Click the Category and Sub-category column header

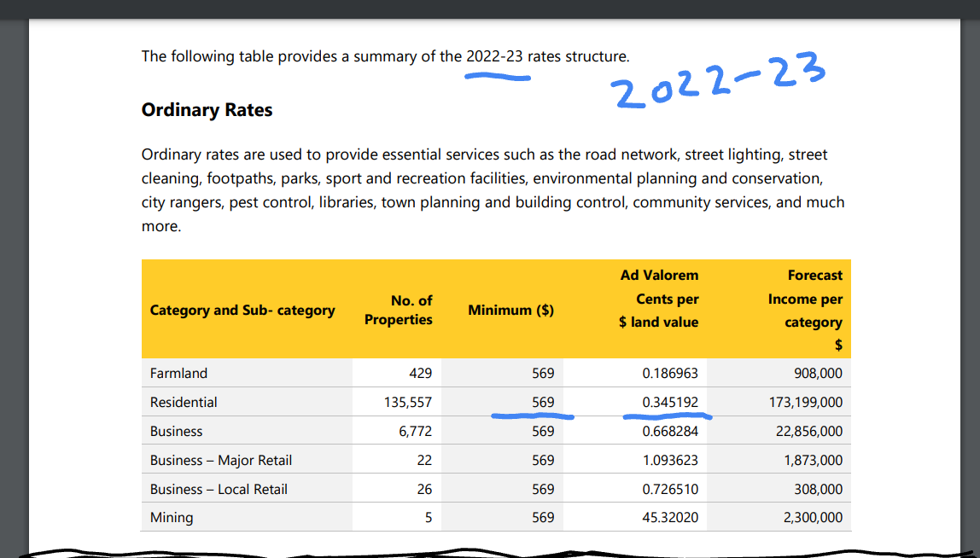242,310
